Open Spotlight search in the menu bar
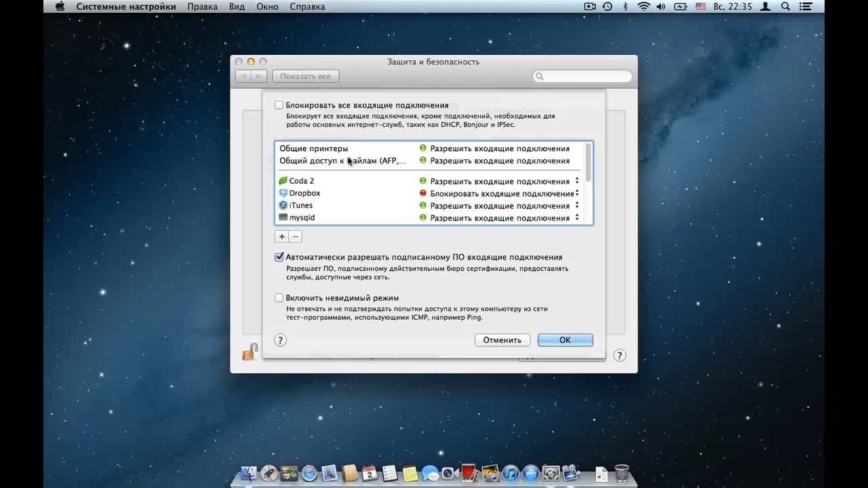This screenshot has height=488, width=868. pyautogui.click(x=785, y=6)
